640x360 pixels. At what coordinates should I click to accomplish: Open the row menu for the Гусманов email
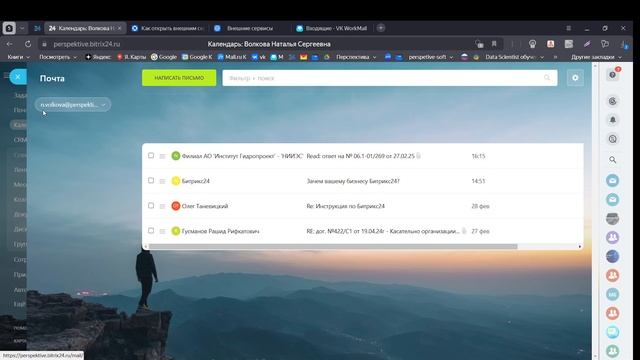coord(162,231)
